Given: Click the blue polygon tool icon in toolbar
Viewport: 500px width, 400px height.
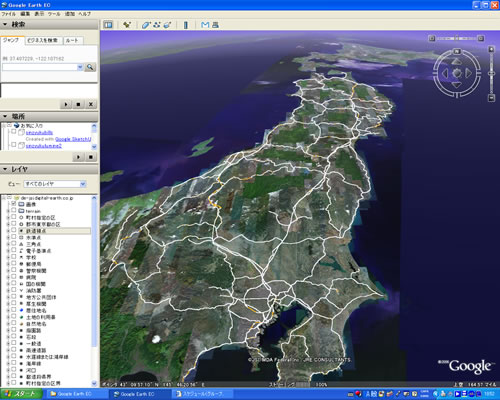Looking at the screenshot, I should (x=146, y=25).
